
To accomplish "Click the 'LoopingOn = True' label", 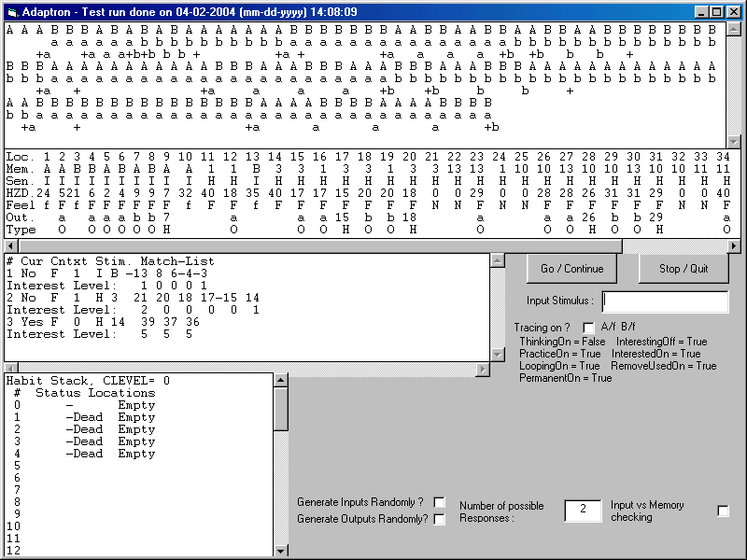I will pyautogui.click(x=559, y=366).
